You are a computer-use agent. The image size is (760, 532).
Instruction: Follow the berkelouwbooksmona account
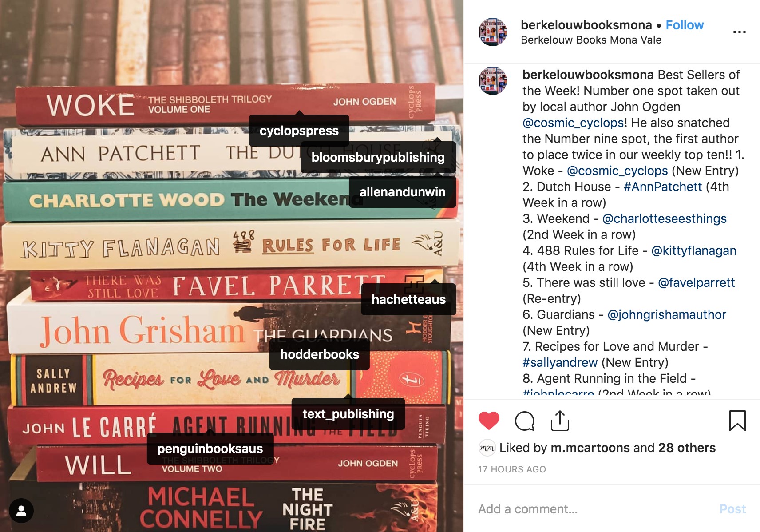click(685, 25)
